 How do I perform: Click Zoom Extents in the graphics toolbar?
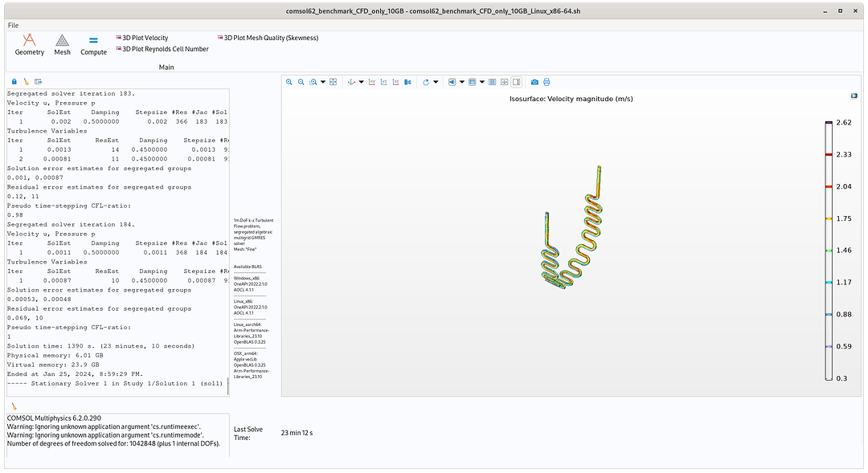(x=333, y=82)
